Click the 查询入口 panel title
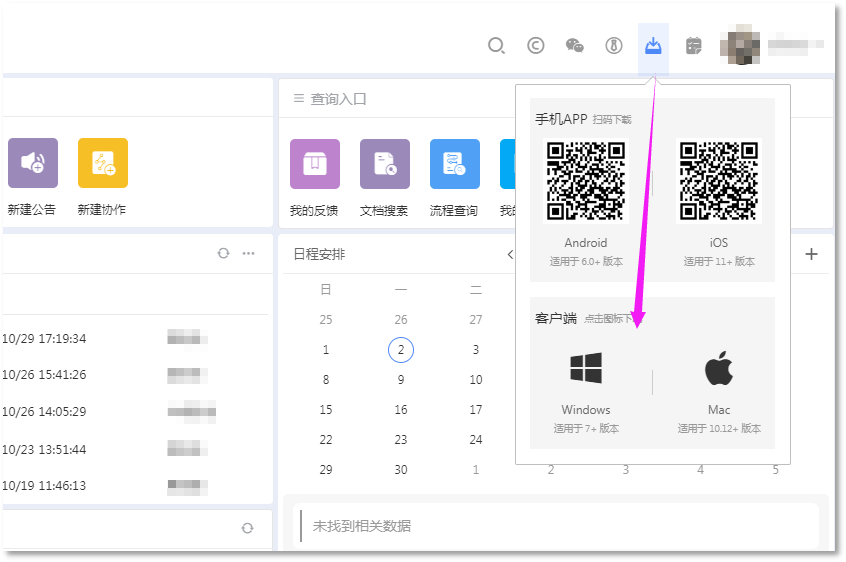The height and width of the screenshot is (562, 846). [339, 99]
